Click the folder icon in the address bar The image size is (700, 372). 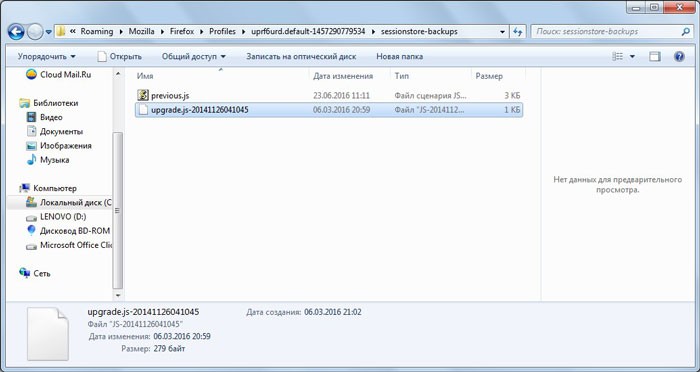click(x=61, y=32)
